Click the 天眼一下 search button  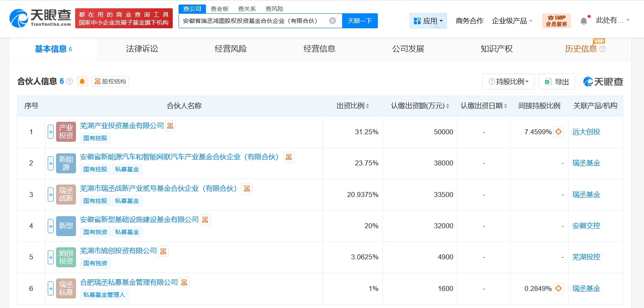[x=360, y=21]
